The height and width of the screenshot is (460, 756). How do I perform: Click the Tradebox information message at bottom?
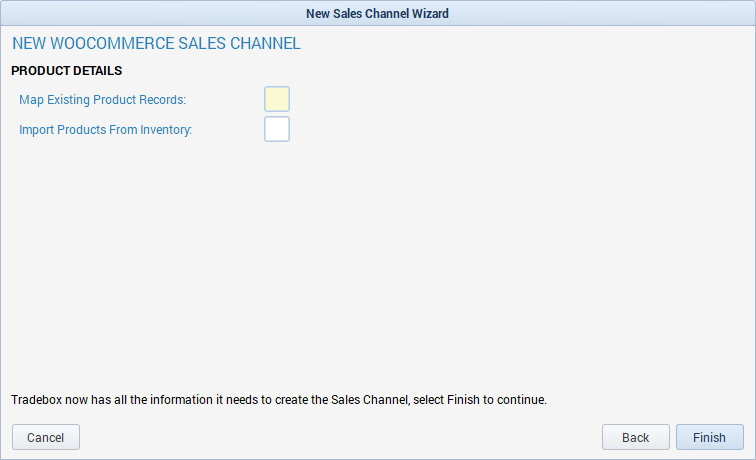(279, 400)
